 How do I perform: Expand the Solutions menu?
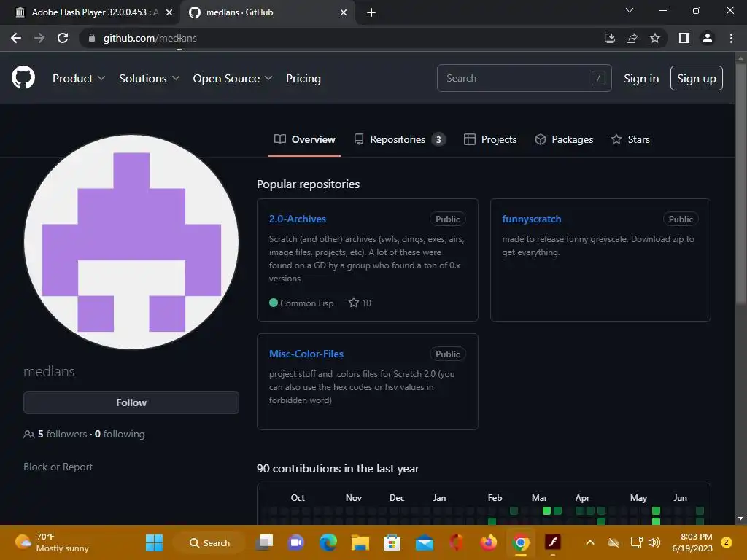pyautogui.click(x=149, y=78)
